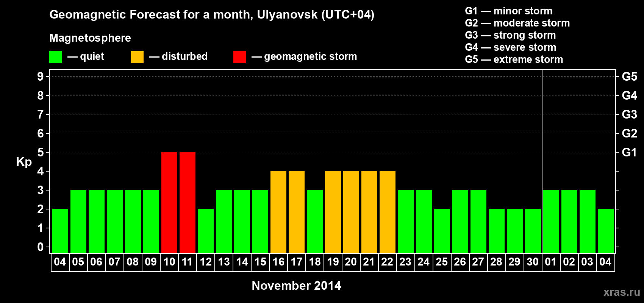644x303 pixels.
Task: Click the G2 label on right axis
Action: [x=630, y=133]
